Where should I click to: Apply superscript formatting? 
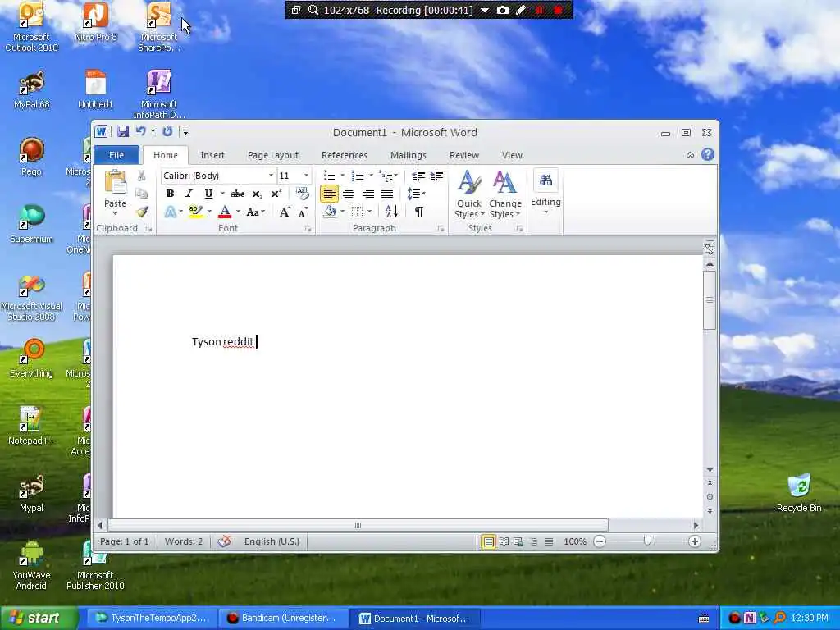276,194
